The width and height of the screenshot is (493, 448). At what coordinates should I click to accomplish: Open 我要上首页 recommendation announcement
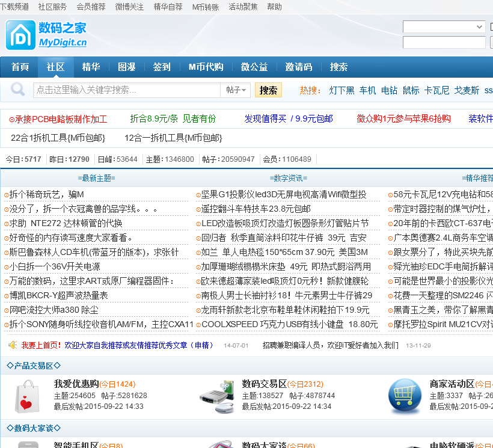pos(117,345)
